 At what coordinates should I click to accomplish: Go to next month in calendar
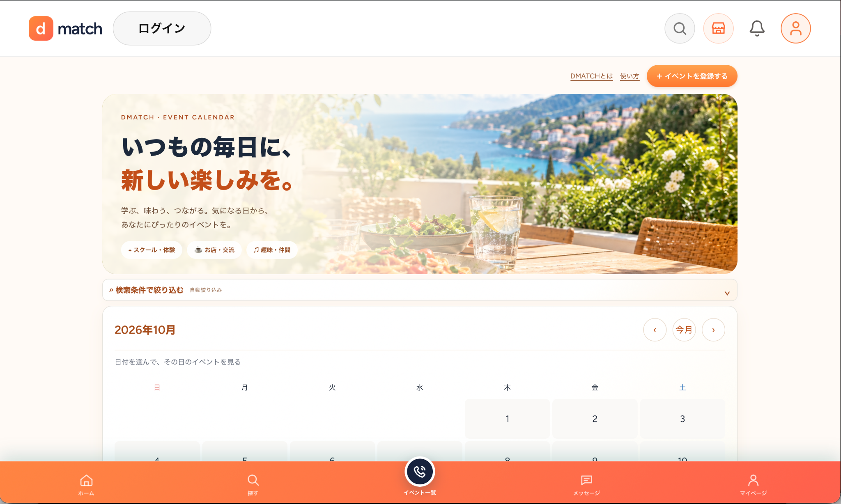tap(713, 330)
